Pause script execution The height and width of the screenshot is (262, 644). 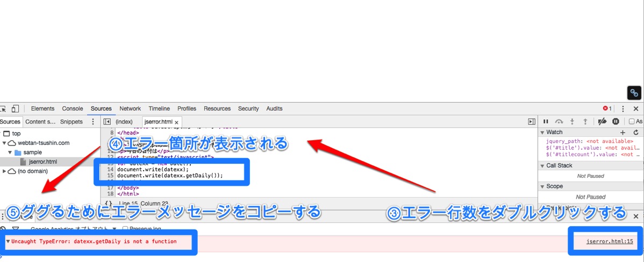[546, 121]
